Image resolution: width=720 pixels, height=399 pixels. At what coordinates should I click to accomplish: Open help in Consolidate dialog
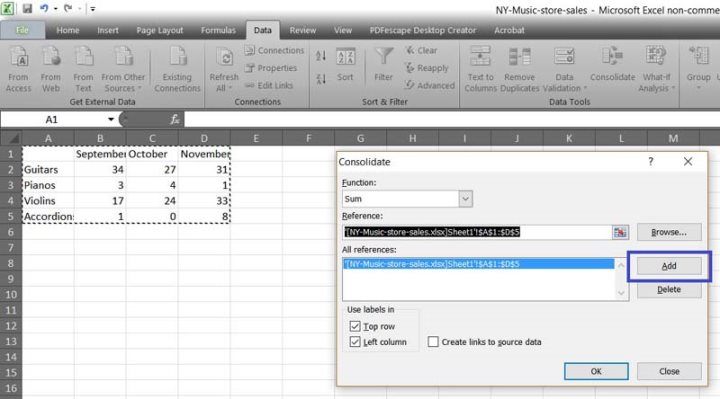(x=651, y=162)
